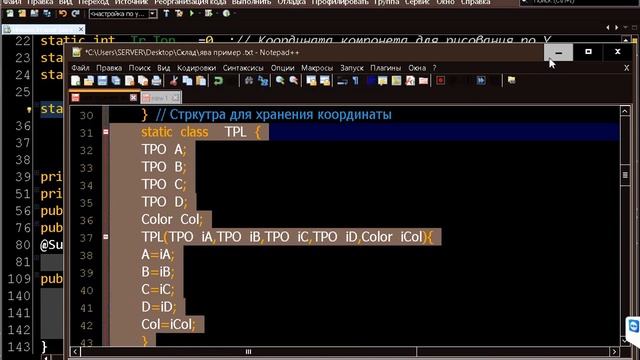Image resolution: width=640 pixels, height=360 pixels.
Task: Click New Project icon in NetBeans toolbar
Action: tap(22, 13)
